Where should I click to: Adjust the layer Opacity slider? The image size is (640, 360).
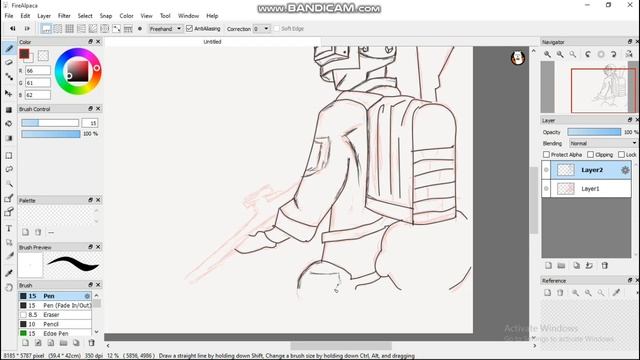point(594,132)
